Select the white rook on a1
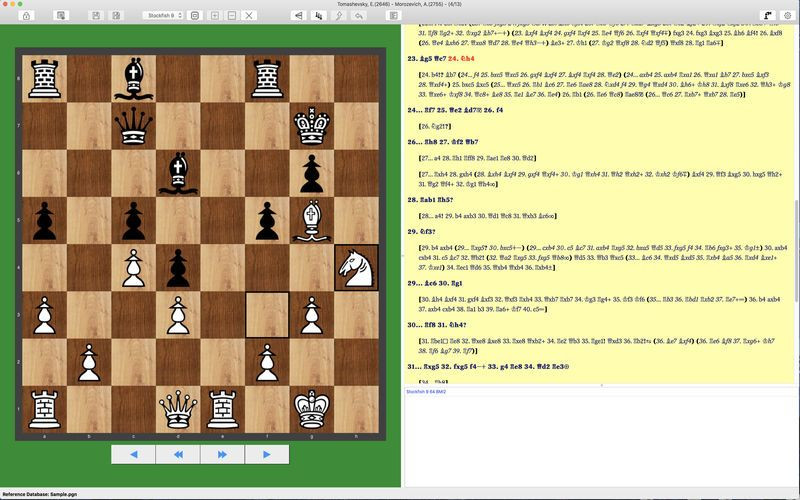Viewport: 800px width, 500px height. pyautogui.click(x=44, y=410)
